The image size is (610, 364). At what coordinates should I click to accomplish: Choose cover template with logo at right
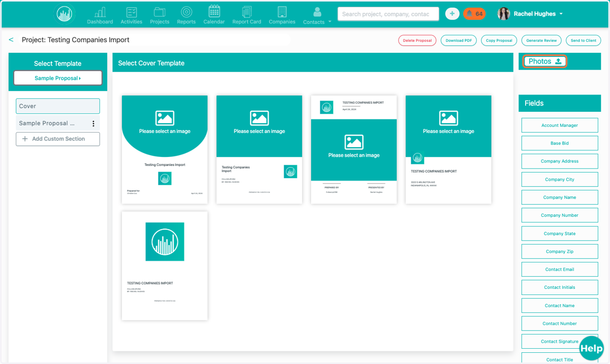click(259, 150)
